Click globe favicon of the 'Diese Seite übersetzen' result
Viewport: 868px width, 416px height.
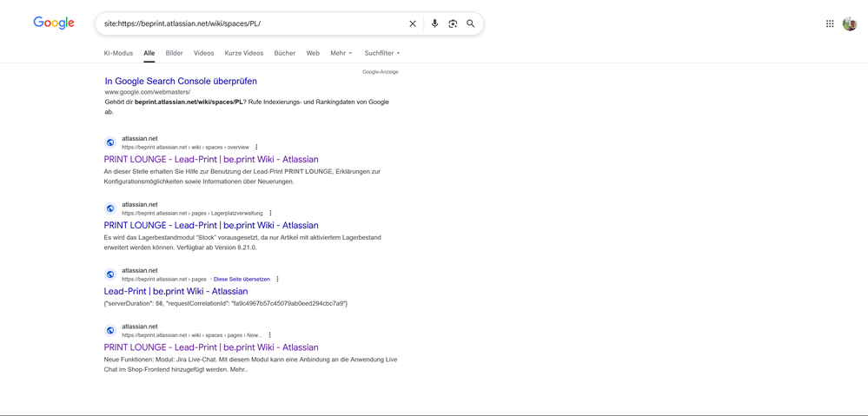tap(110, 274)
